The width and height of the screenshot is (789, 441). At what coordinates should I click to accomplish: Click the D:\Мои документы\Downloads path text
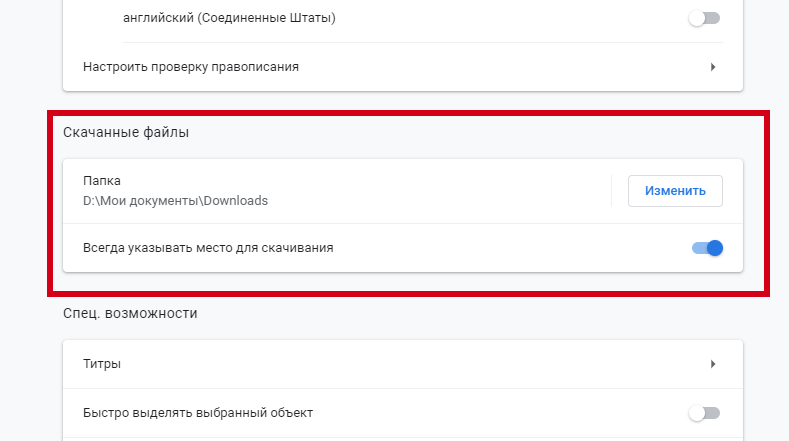(175, 200)
